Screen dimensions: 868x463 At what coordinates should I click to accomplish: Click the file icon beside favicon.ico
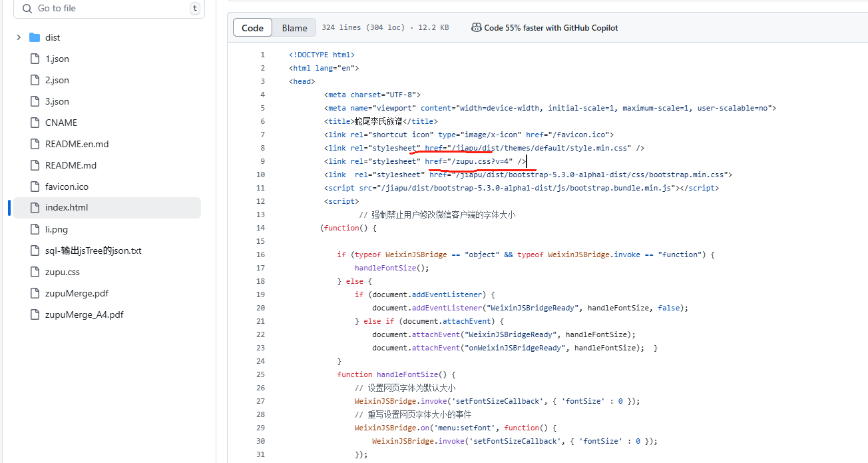[35, 187]
